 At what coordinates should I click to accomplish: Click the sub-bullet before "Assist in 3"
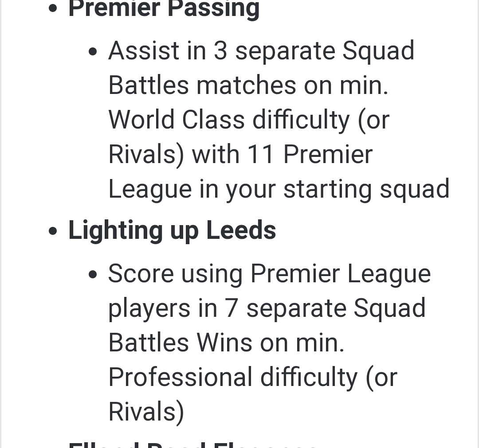(x=93, y=51)
